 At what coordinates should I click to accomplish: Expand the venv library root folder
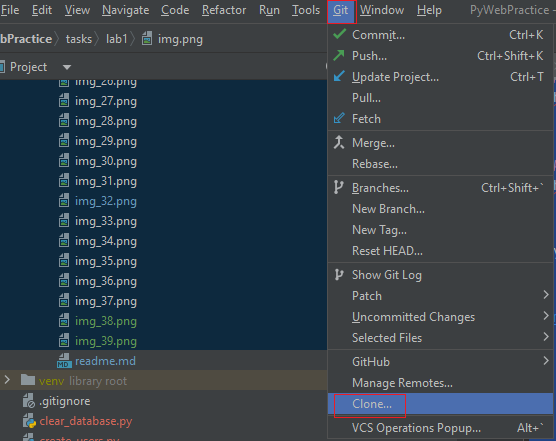click(7, 380)
